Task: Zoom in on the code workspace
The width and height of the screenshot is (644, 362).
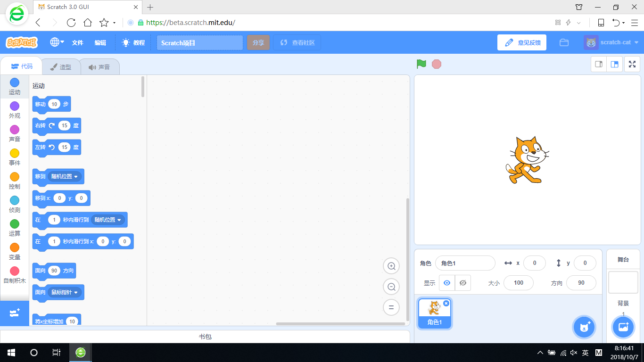Action: (391, 266)
